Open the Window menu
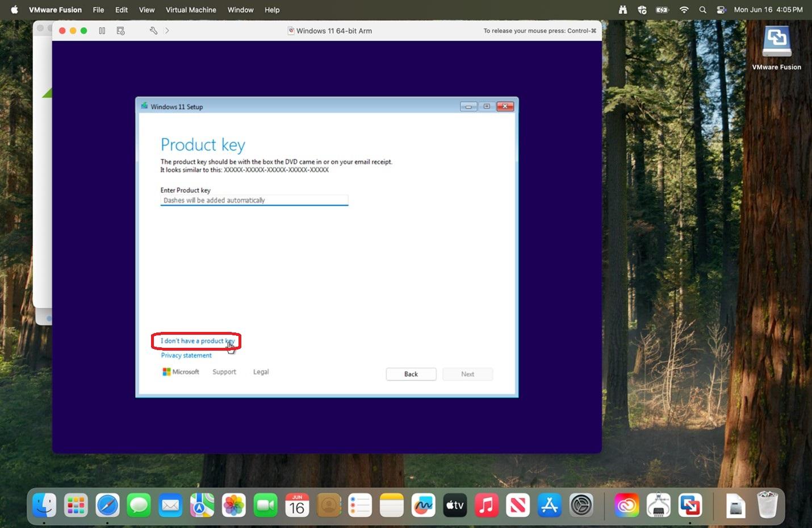The height and width of the screenshot is (528, 812). coord(240,10)
